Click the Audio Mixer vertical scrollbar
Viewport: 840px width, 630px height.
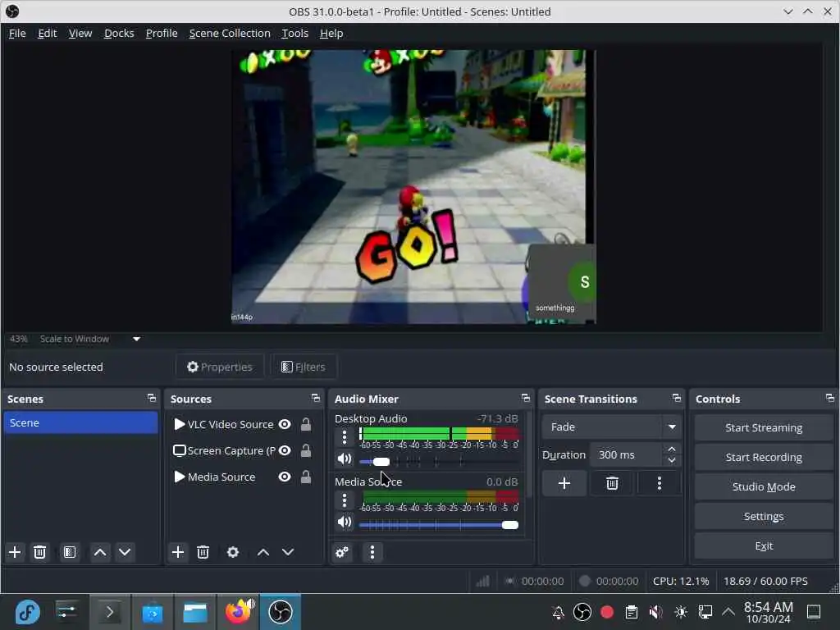point(529,455)
